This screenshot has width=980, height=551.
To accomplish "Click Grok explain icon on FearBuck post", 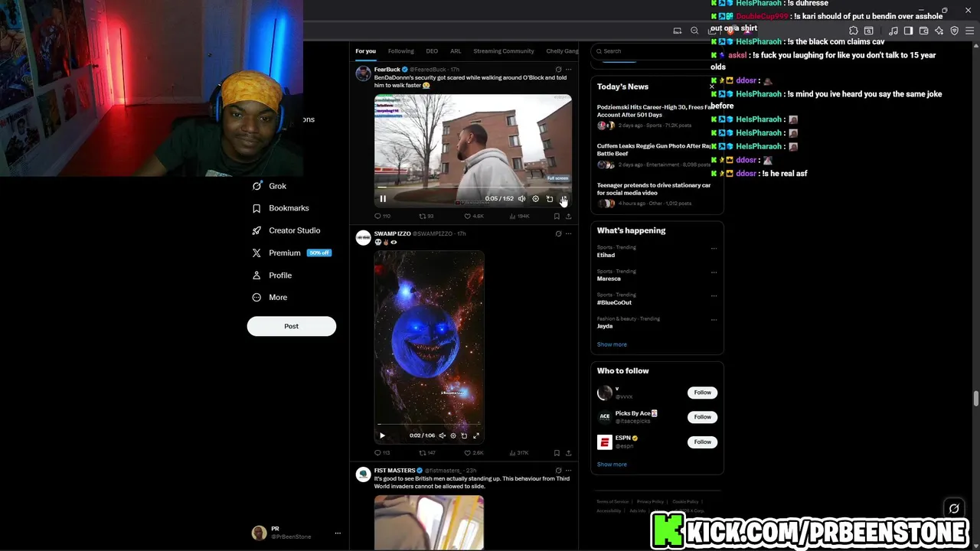I will coord(558,70).
